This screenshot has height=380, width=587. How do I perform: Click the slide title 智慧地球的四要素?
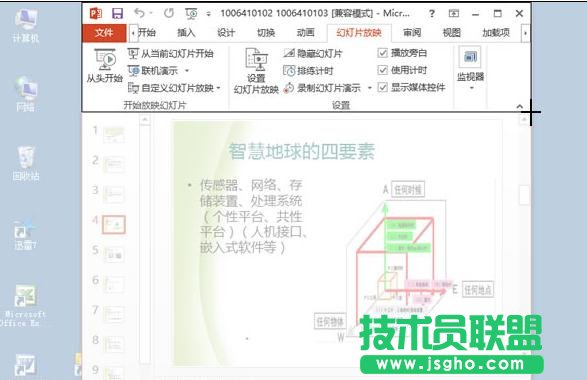[x=302, y=151]
